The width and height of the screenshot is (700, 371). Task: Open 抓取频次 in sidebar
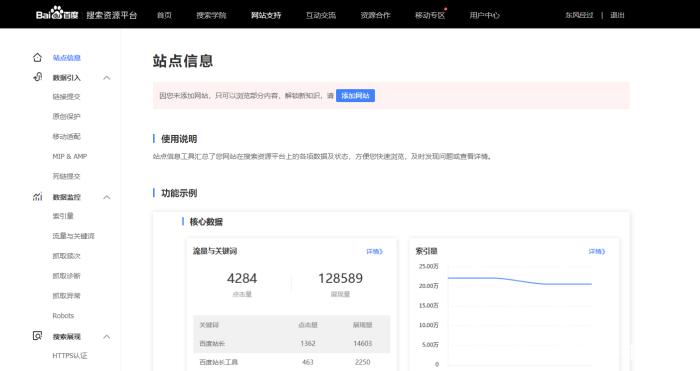67,256
